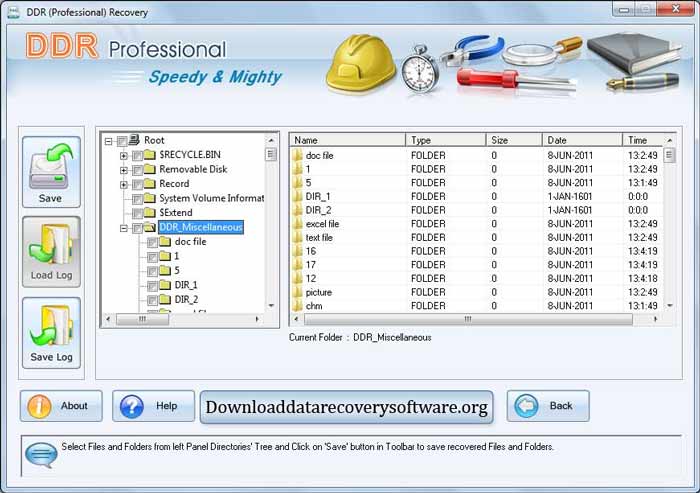Click the Root computer icon in tree
This screenshot has width=700, height=493.
[134, 140]
